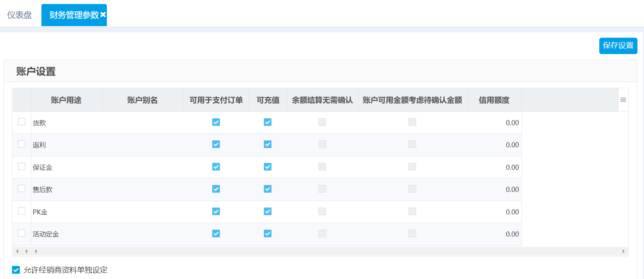The image size is (644, 279).
Task: Toggle 账户可用金额考虑待确认金额 for 货款
Action: (412, 122)
